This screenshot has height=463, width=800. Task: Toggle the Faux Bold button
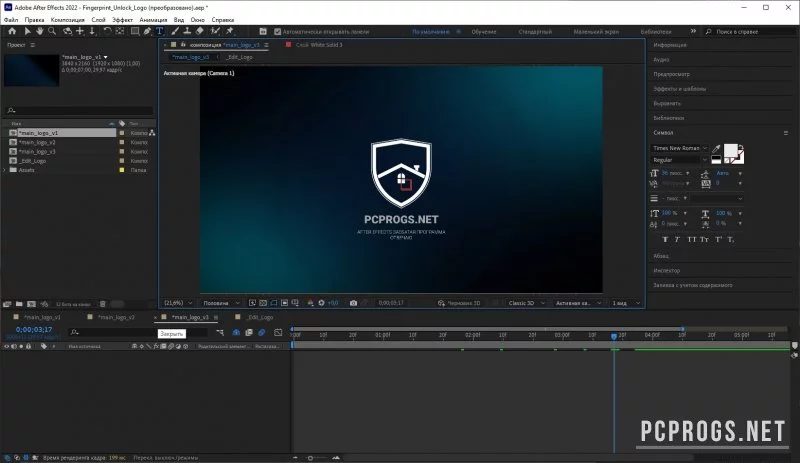point(665,239)
